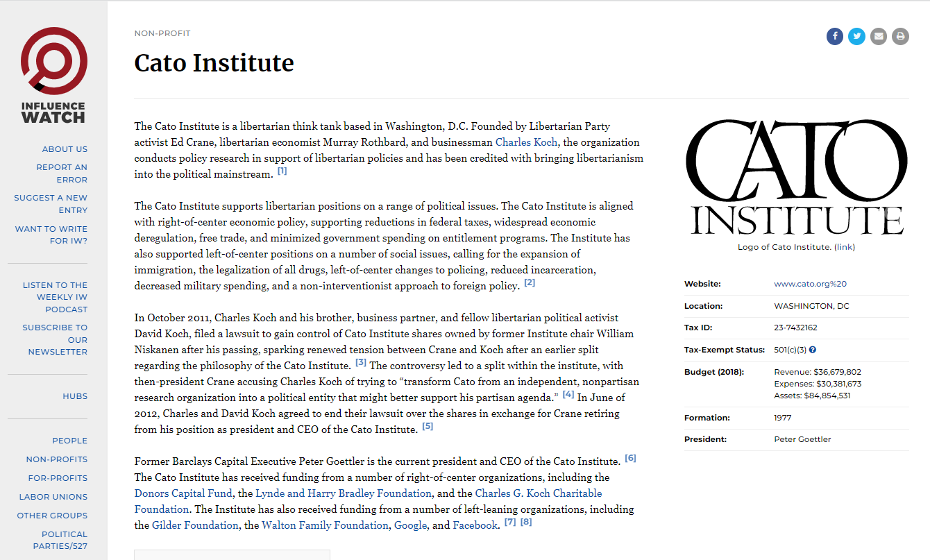Open footnote reference [6]
930x560 pixels.
pyautogui.click(x=630, y=459)
